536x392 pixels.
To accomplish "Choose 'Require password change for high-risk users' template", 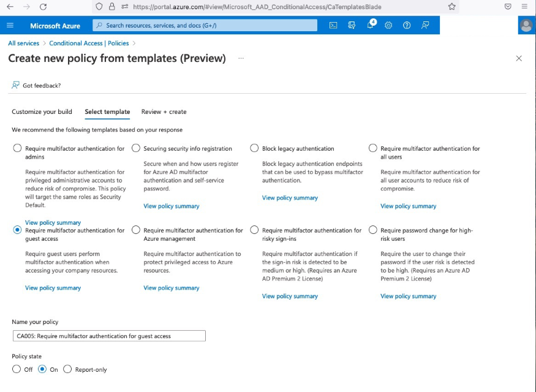I will pos(373,230).
